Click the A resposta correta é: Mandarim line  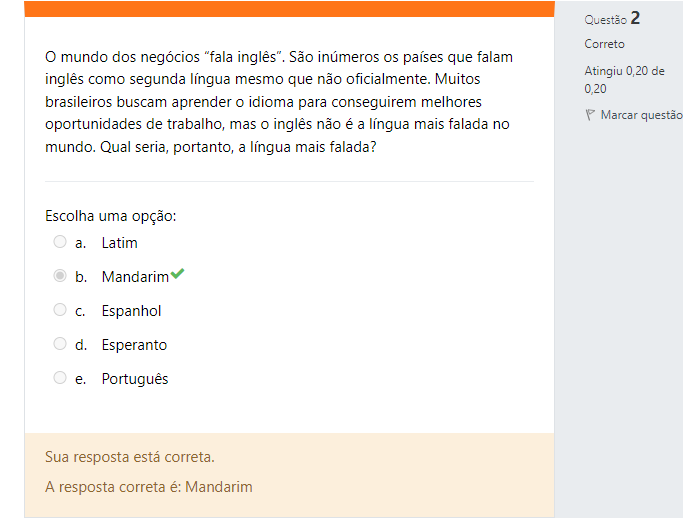pos(149,487)
